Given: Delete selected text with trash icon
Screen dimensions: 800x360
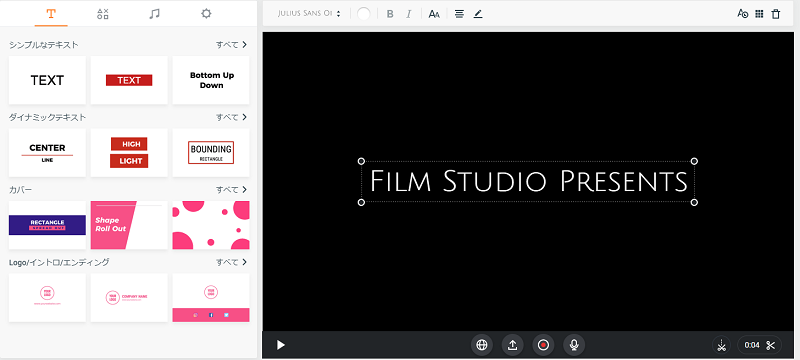Looking at the screenshot, I should (776, 14).
